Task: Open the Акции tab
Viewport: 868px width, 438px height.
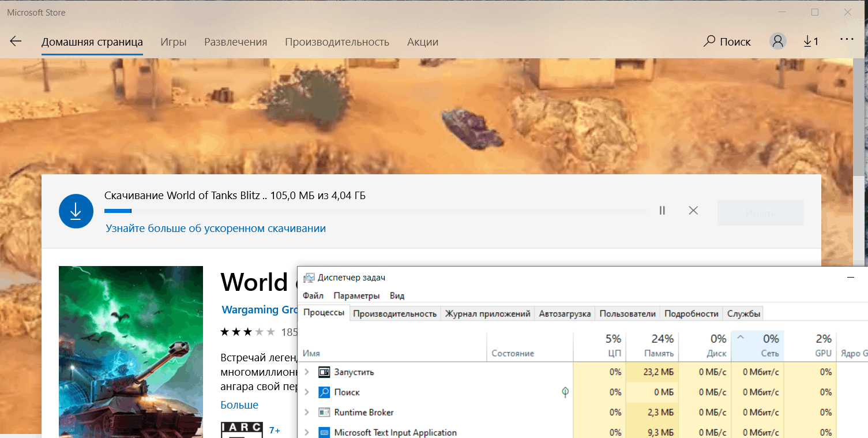Action: 423,42
